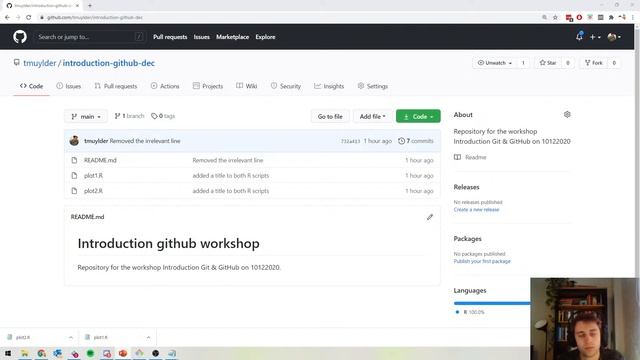Click the browser zoom magnifier icon
Image resolution: width=640 pixels, height=360 pixels.
click(544, 17)
